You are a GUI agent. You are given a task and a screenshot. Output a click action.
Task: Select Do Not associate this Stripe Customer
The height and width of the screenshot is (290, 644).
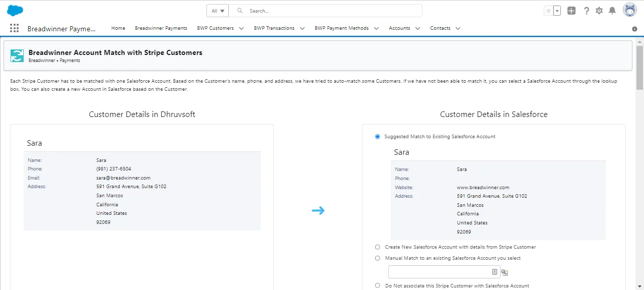pyautogui.click(x=378, y=285)
